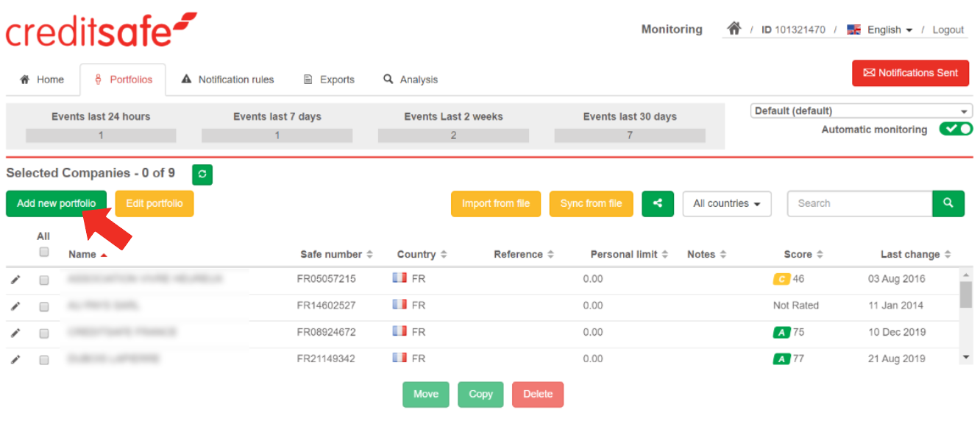The width and height of the screenshot is (980, 427).
Task: Open the All countries filter dropdown
Action: coord(727,204)
